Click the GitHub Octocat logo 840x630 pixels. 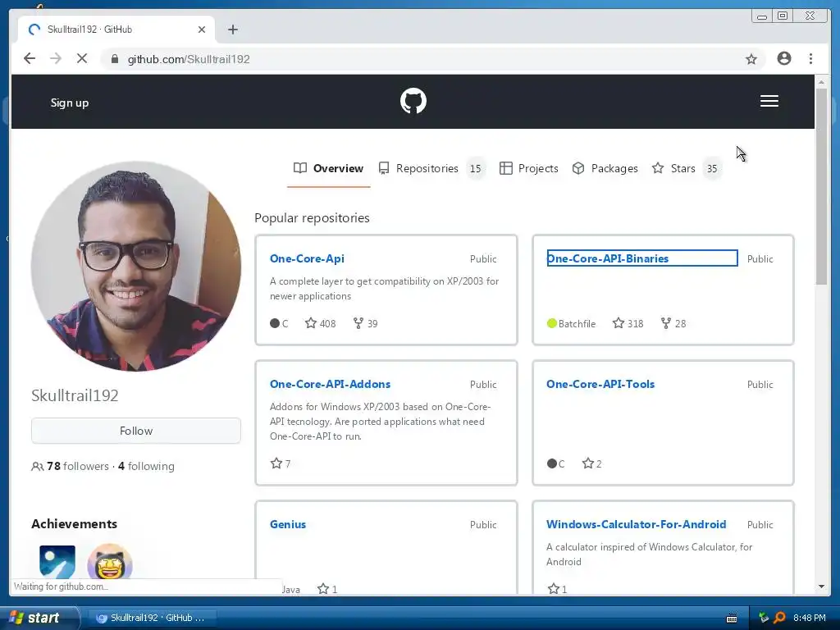pos(413,101)
